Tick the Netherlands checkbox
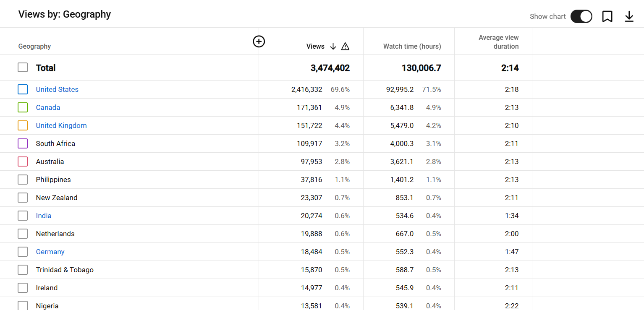 click(x=23, y=234)
